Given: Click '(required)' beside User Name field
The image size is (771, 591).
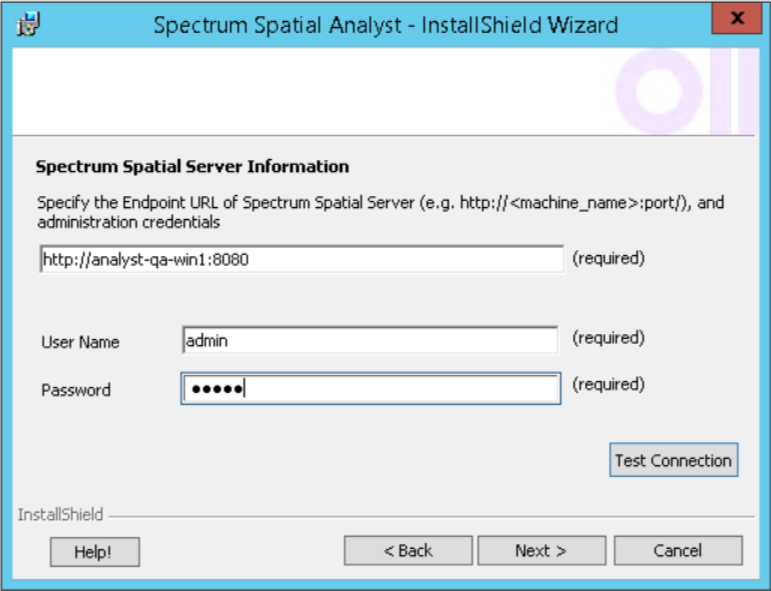Looking at the screenshot, I should click(609, 338).
